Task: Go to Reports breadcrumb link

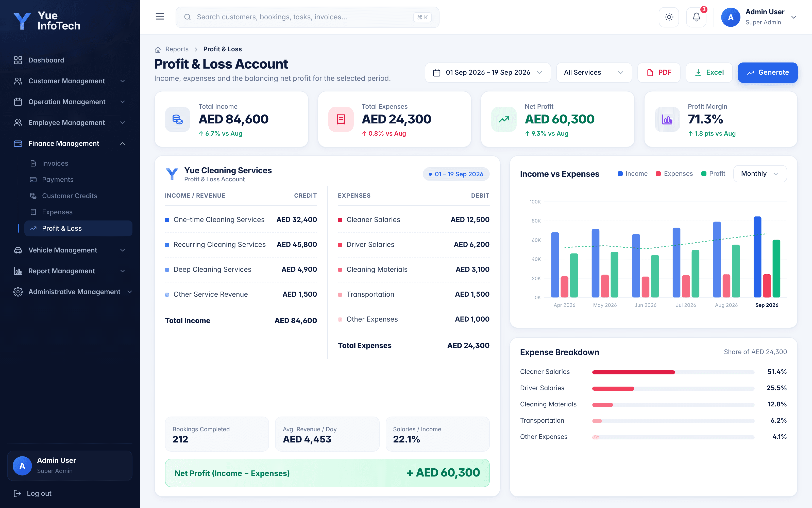Action: pos(177,49)
